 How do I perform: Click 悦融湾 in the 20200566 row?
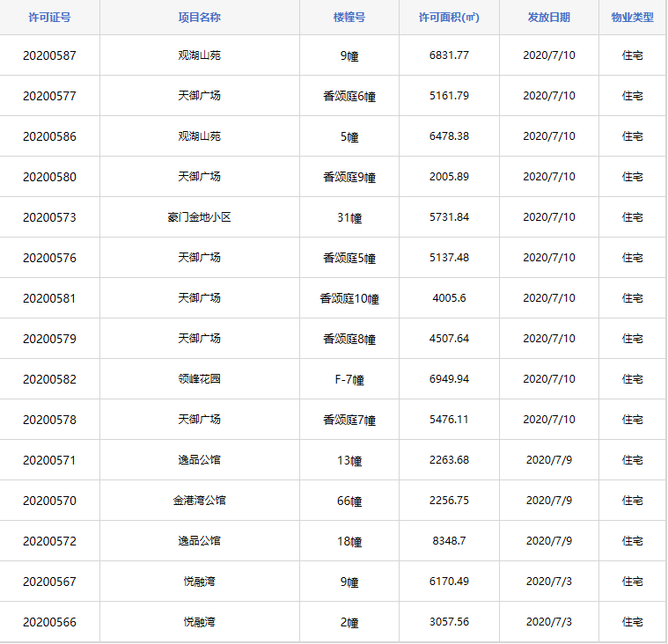click(200, 622)
